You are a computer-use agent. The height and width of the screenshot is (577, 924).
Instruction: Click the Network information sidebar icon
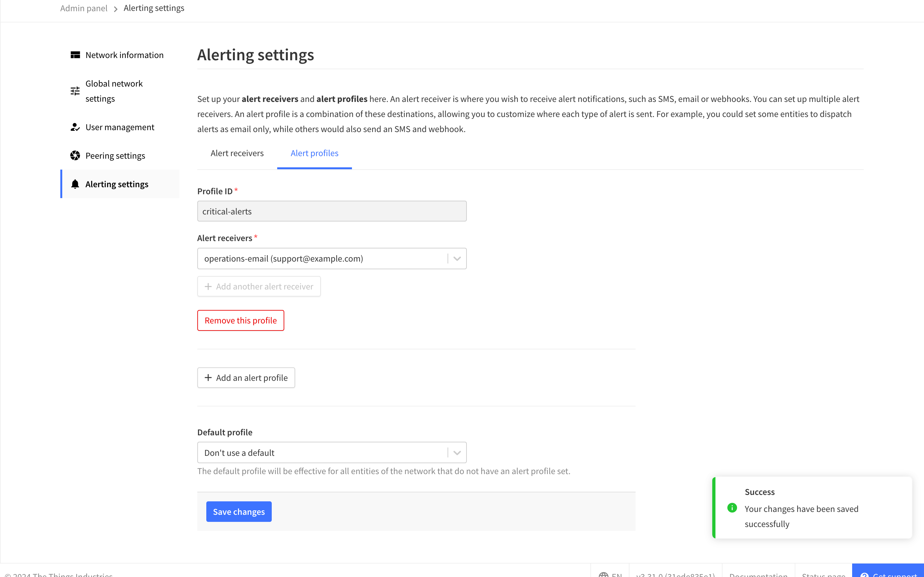coord(75,55)
